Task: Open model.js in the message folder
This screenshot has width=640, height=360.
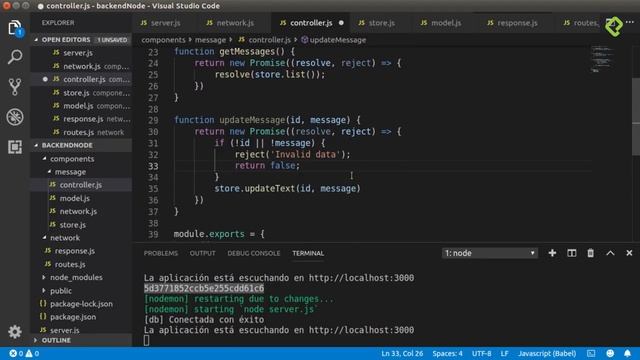Action: [x=75, y=198]
